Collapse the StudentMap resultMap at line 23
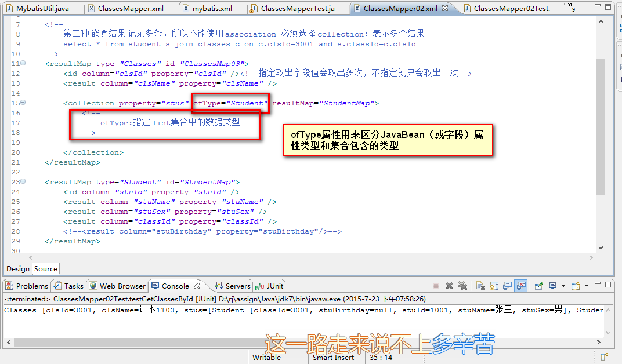 pos(23,181)
